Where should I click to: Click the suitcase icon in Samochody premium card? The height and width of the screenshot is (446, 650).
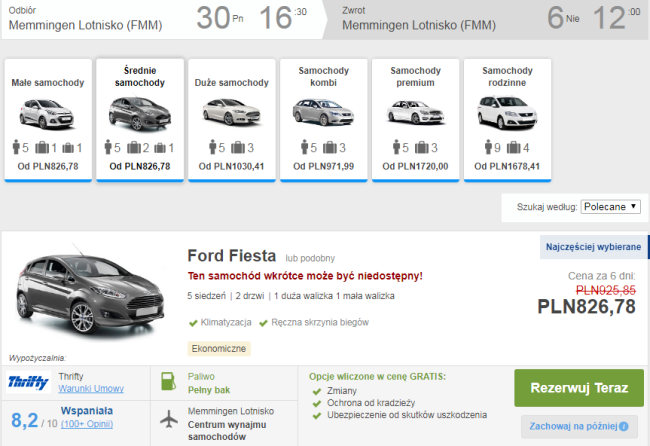(x=422, y=147)
